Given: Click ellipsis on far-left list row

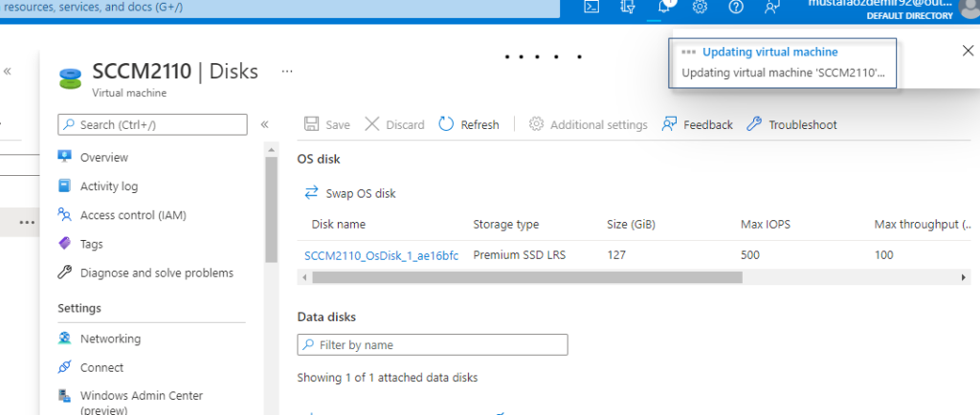Looking at the screenshot, I should [26, 222].
